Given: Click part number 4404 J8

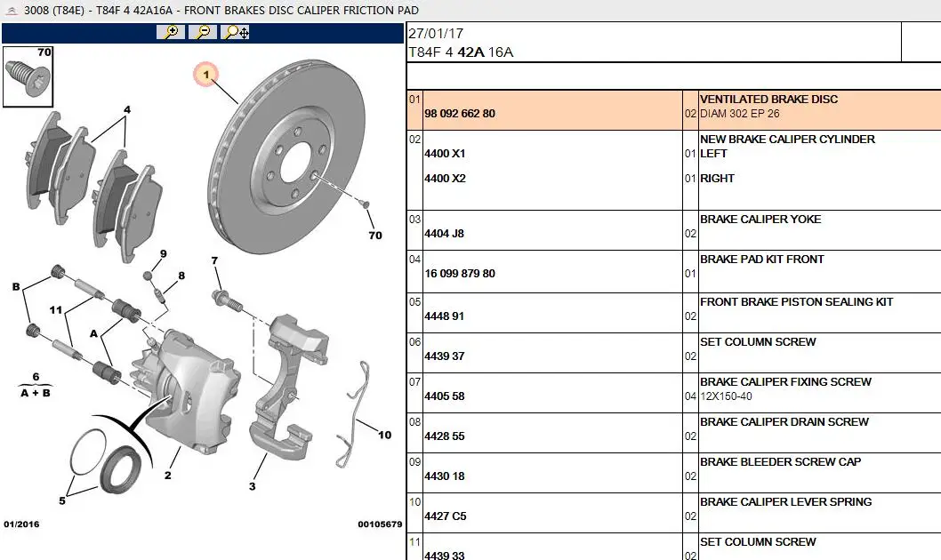Looking at the screenshot, I should pyautogui.click(x=444, y=233).
